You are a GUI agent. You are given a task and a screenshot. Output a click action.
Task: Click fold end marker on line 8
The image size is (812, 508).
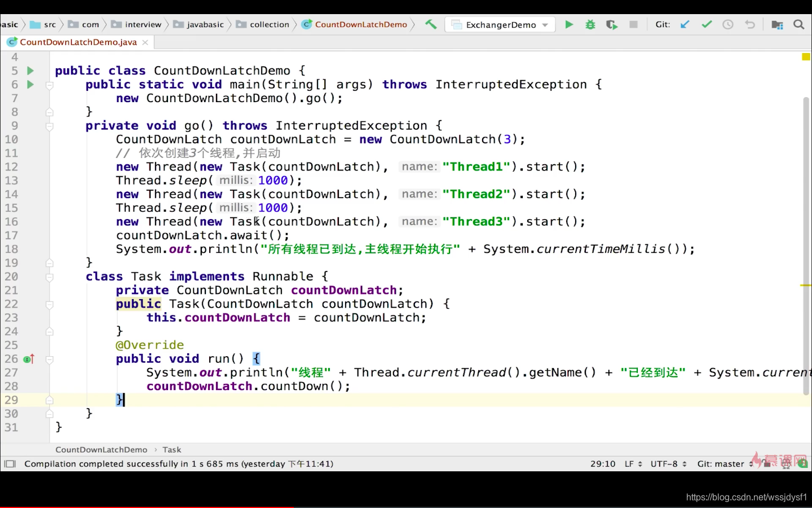point(50,112)
